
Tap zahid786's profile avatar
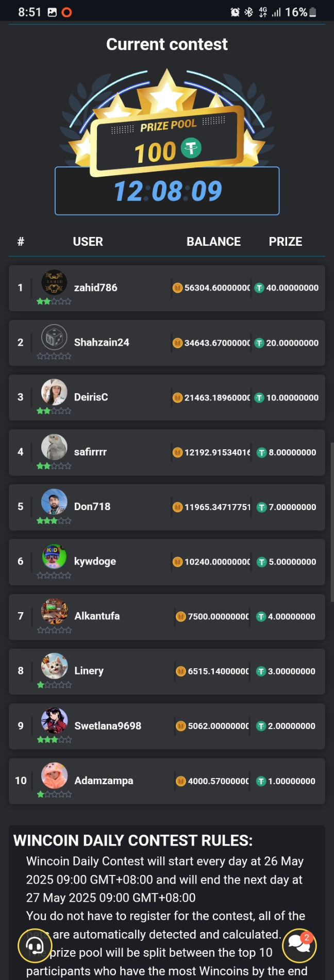click(x=54, y=283)
